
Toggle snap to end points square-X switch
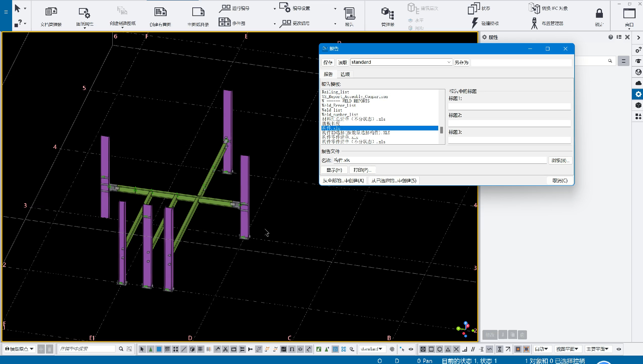tap(423, 349)
